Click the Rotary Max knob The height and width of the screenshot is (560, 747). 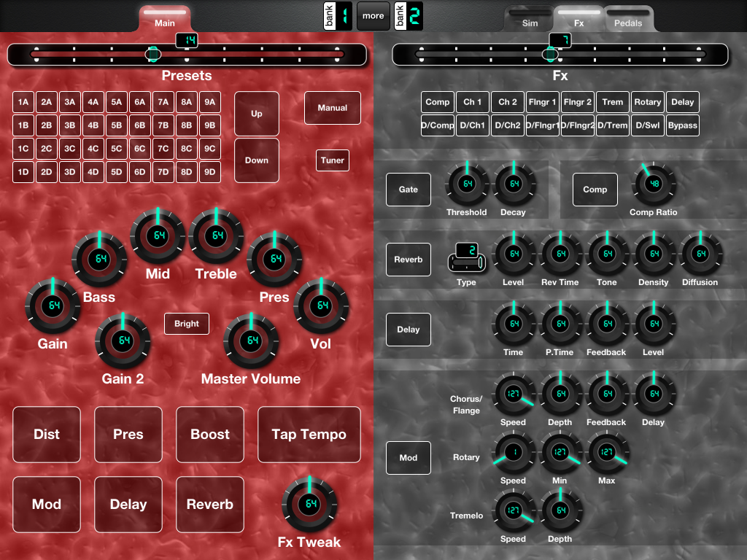pos(607,452)
